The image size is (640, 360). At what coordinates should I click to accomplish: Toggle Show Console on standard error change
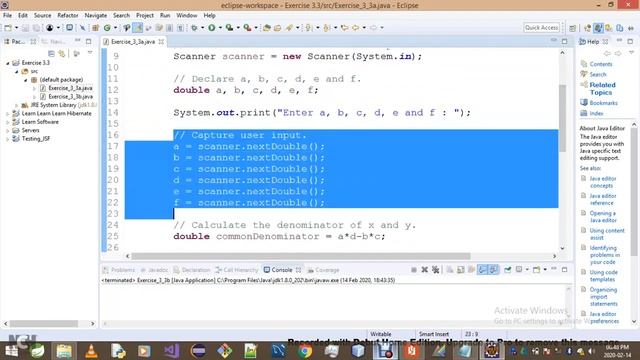pyautogui.click(x=493, y=270)
